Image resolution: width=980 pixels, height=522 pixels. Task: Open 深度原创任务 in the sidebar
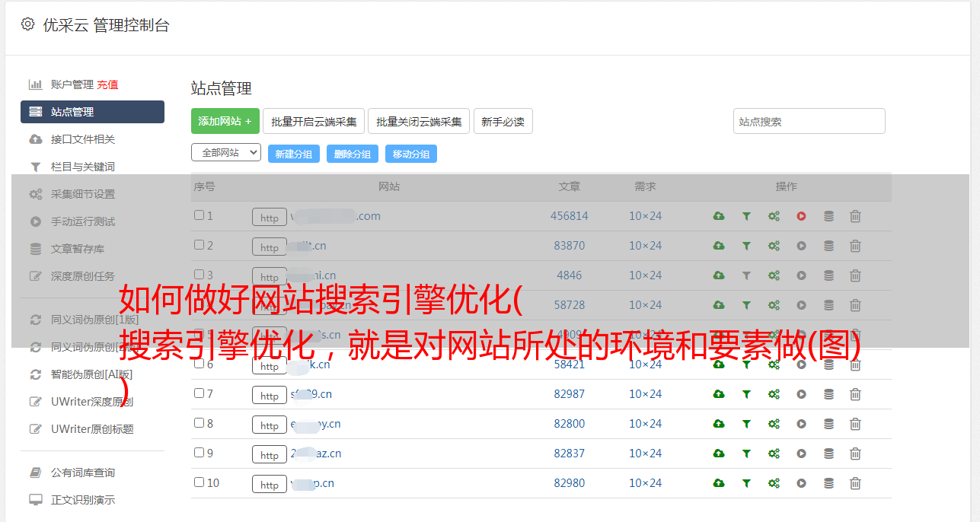coord(83,276)
